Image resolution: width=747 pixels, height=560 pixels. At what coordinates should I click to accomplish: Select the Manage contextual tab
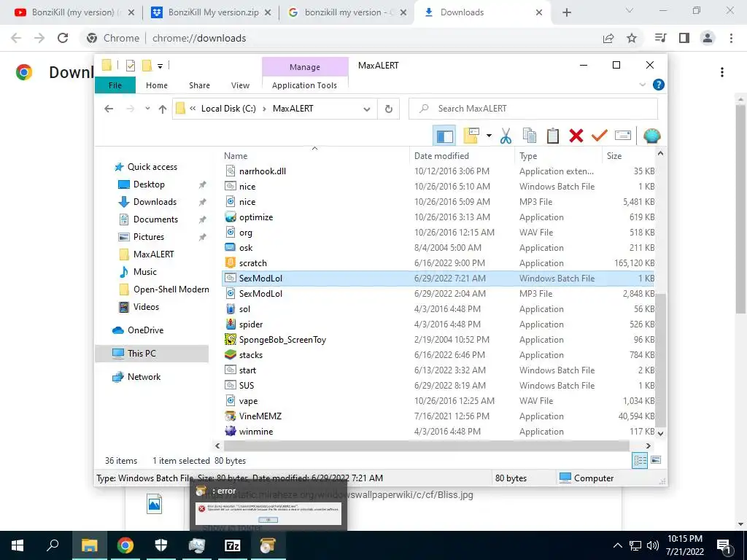click(305, 67)
